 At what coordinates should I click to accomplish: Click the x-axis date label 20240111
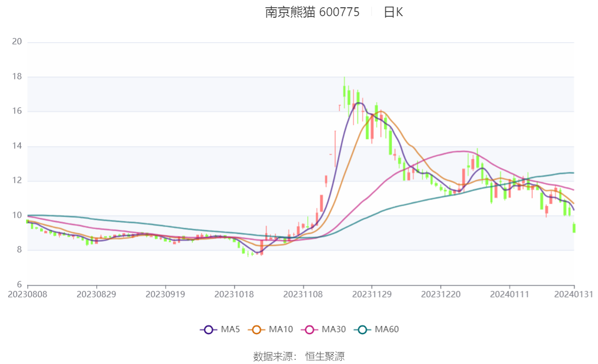pos(509,295)
